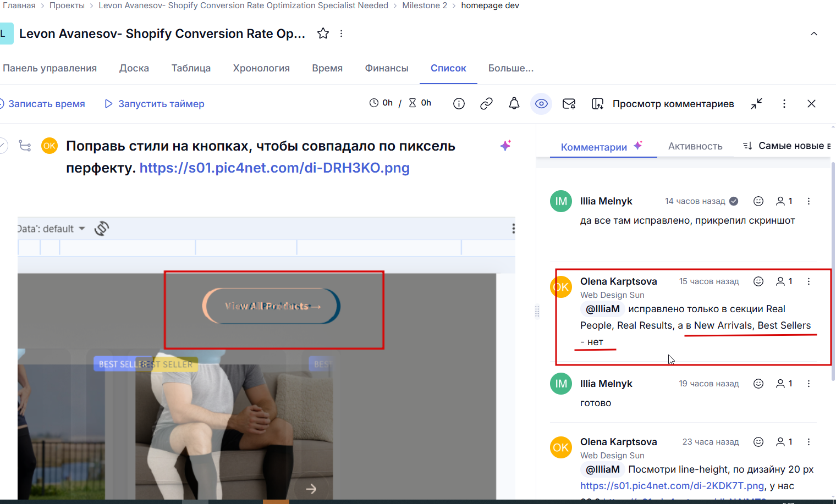Copy the task link via chain icon
The image size is (836, 504).
point(486,103)
